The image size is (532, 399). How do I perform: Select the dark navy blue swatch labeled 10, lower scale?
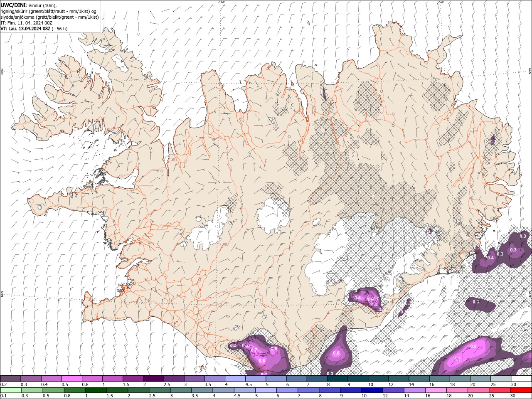pyautogui.click(x=372, y=390)
